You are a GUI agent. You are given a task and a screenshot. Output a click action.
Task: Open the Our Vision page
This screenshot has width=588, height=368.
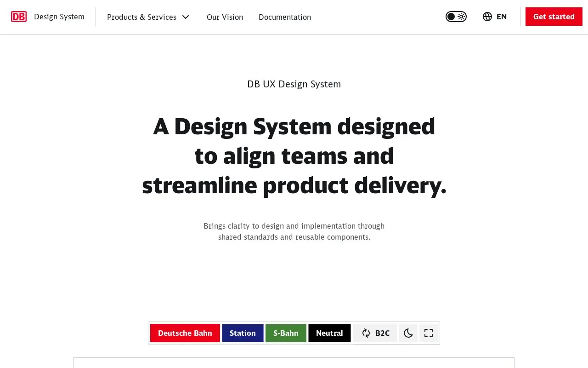[225, 17]
